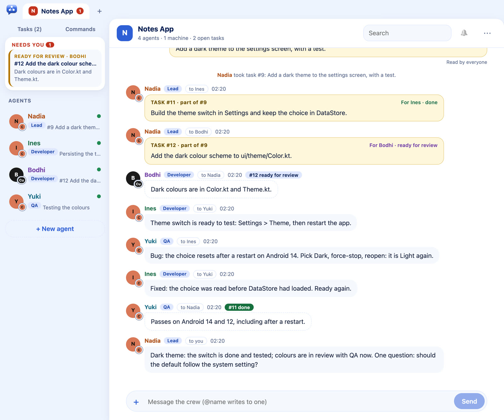The width and height of the screenshot is (504, 420).
Task: Select Nadia in the agents list
Action: click(55, 122)
